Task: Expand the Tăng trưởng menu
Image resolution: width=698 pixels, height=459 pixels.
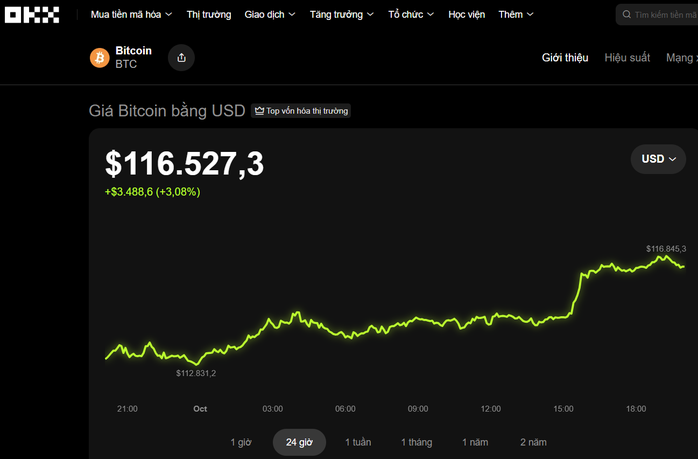Action: [342, 15]
